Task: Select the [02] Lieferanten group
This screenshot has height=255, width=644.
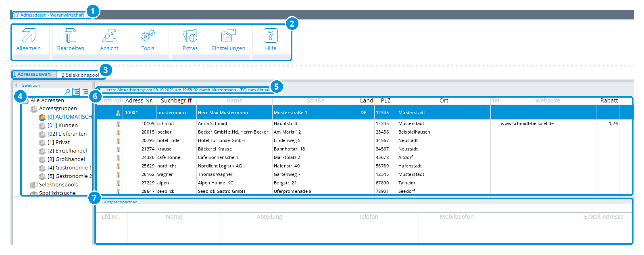Action: pos(67,134)
